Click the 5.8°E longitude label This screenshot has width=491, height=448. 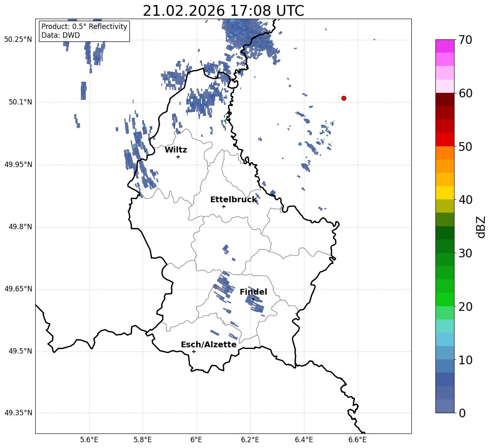click(143, 440)
